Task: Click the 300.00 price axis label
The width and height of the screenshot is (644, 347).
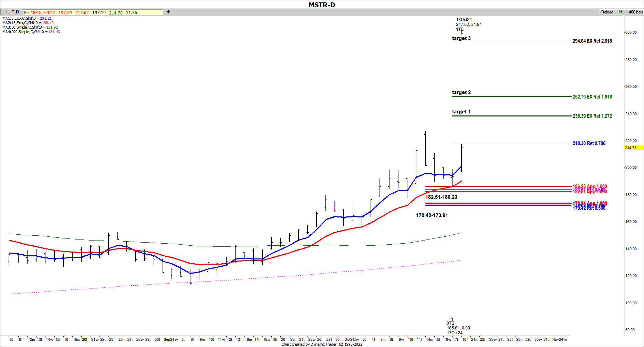Action: click(x=631, y=32)
